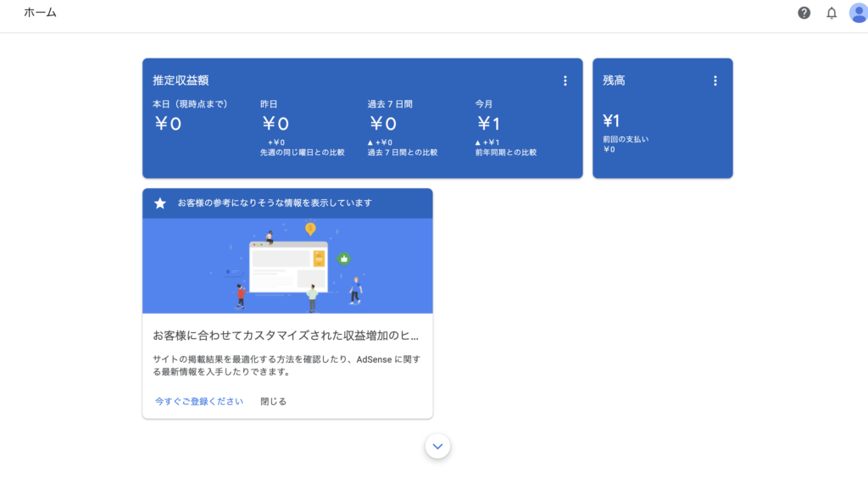Open the 残高 card's three-dot menu
This screenshot has width=868, height=478.
point(715,81)
